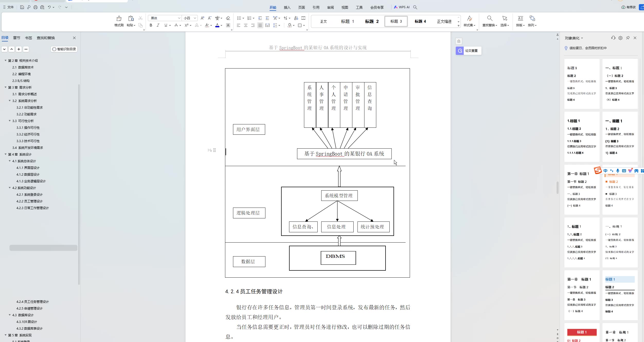The image size is (644, 342).
Task: Toggle character shading (A with gray box)
Action: click(x=228, y=25)
